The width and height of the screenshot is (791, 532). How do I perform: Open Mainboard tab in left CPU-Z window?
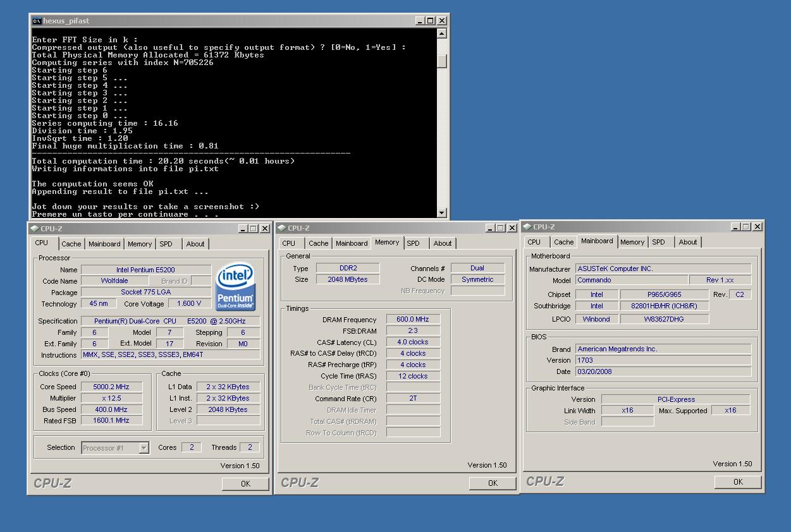(x=104, y=244)
